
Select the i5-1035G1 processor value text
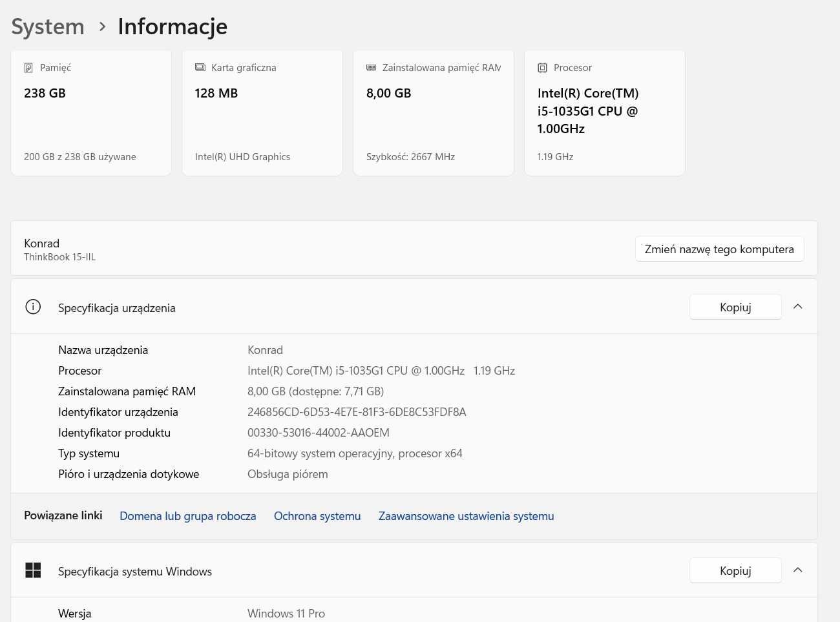pyautogui.click(x=381, y=371)
